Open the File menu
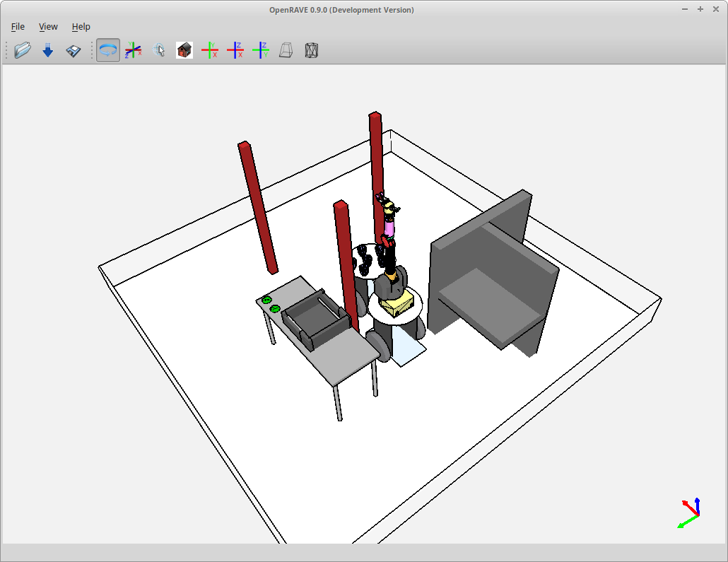The height and width of the screenshot is (562, 728). pyautogui.click(x=17, y=26)
